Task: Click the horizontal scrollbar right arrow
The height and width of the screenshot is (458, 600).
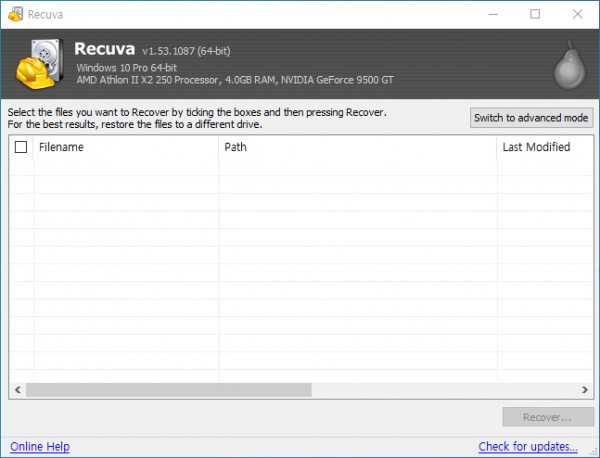Action: point(585,390)
